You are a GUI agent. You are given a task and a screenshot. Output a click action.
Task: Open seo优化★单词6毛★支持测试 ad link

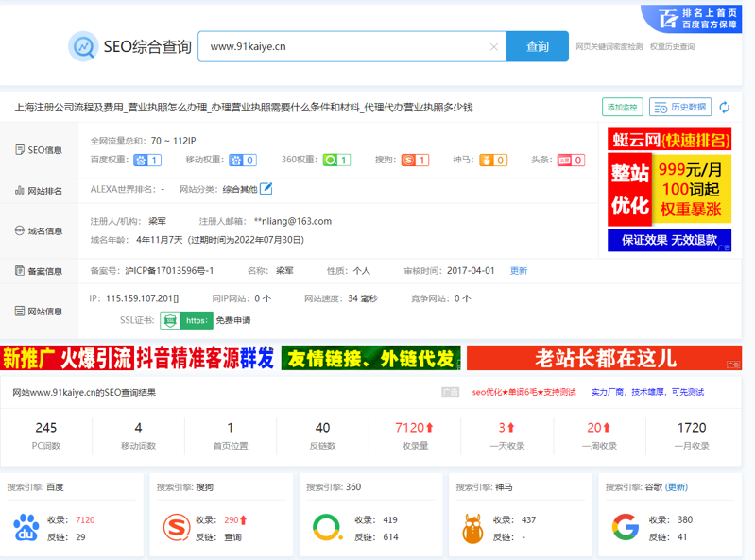pyautogui.click(x=523, y=392)
